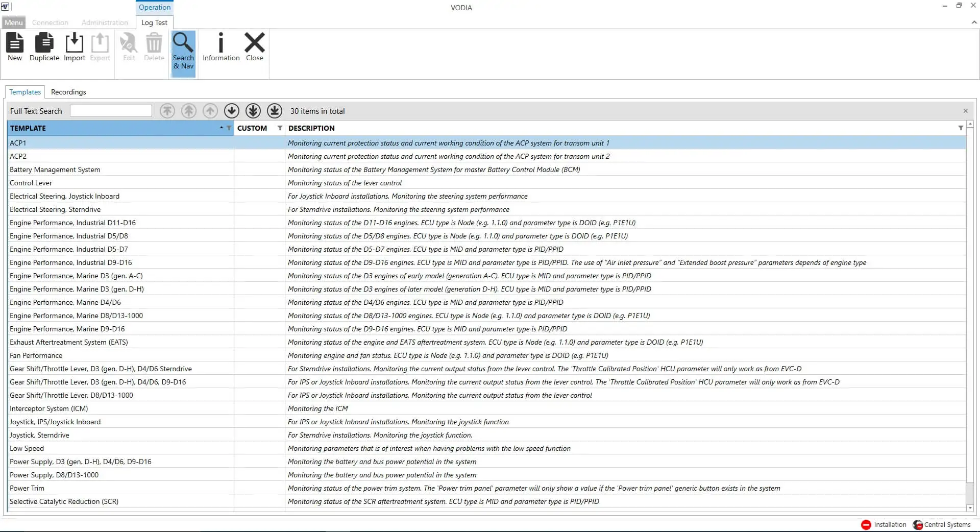Click the page down double-arrow icon
Image resolution: width=980 pixels, height=532 pixels.
pos(253,111)
